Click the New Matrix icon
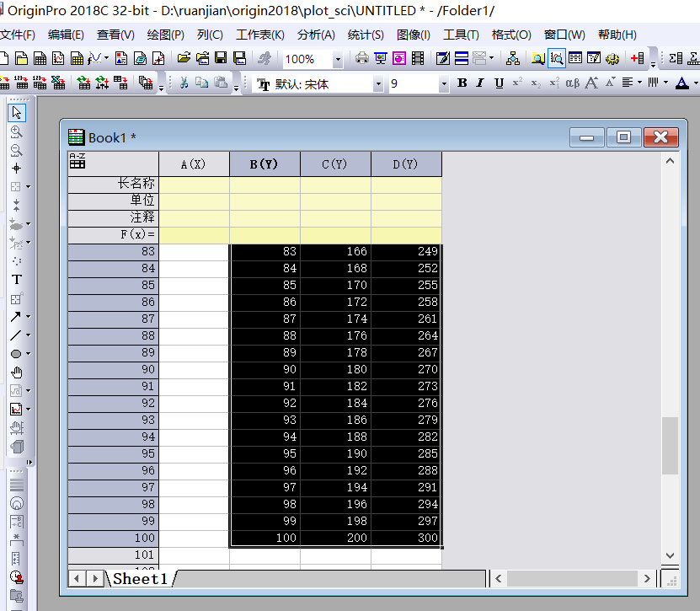700x611 pixels. click(77, 58)
